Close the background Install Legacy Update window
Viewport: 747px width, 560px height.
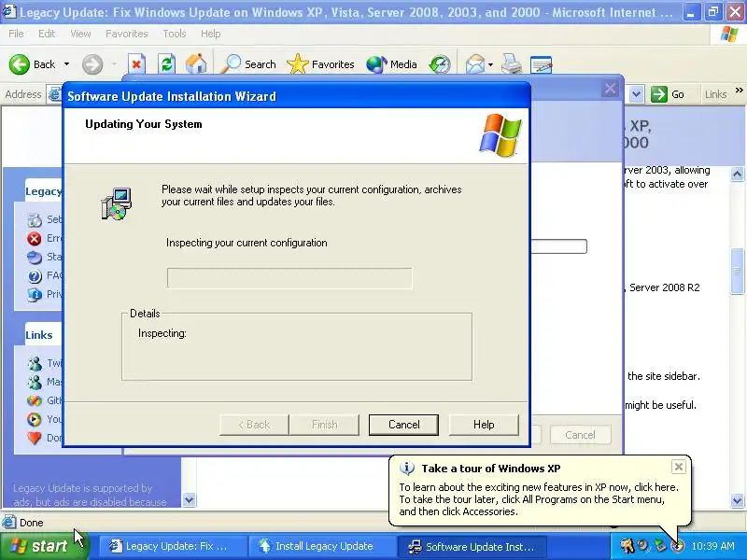point(610,89)
